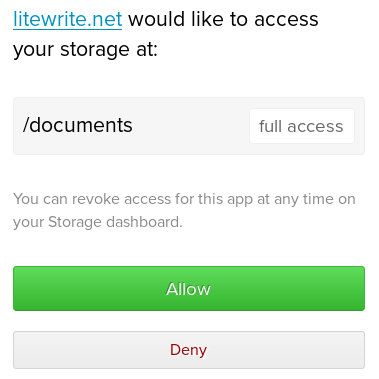The image size is (379, 379).
Task: Click the 'your storage at:' heading line
Action: pyautogui.click(x=85, y=50)
